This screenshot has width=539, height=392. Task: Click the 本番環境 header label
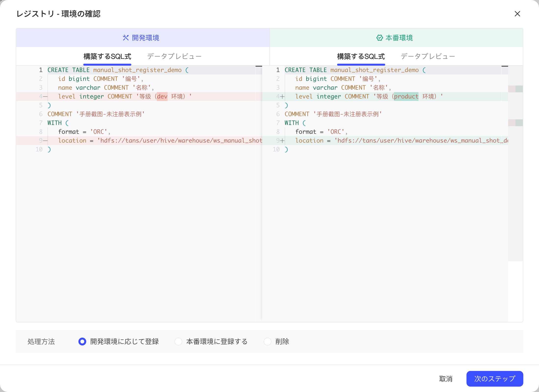pyautogui.click(x=399, y=38)
